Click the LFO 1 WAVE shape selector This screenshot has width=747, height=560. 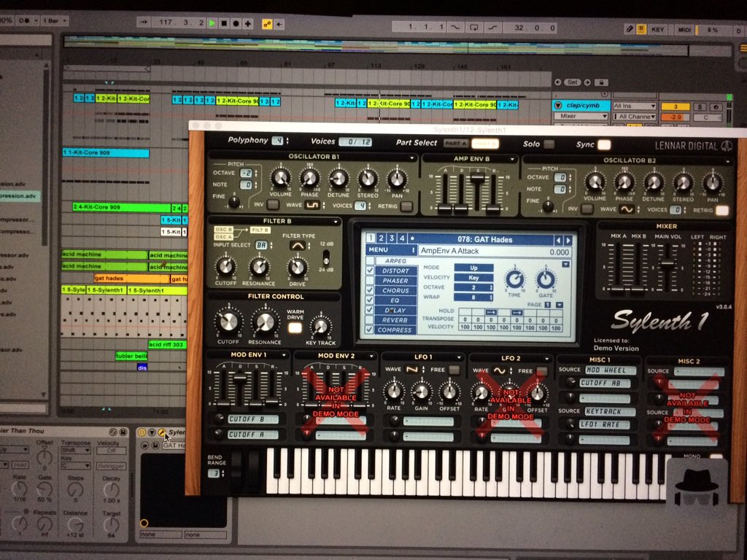pyautogui.click(x=412, y=370)
